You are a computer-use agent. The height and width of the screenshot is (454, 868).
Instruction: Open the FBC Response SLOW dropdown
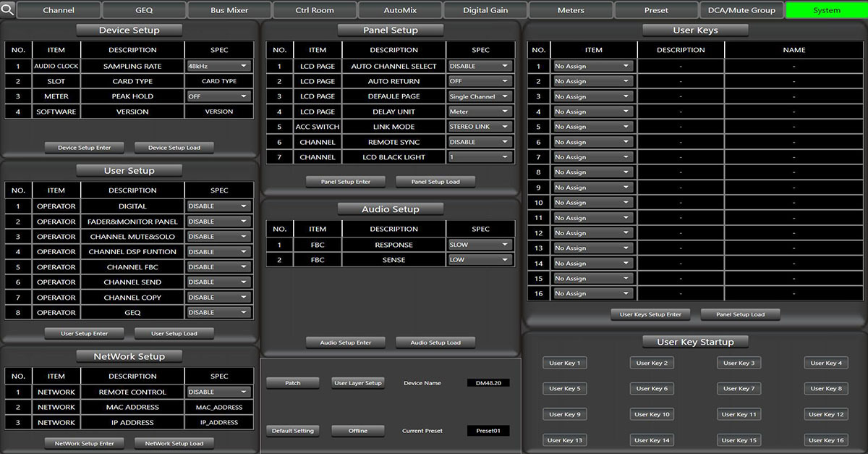(480, 245)
